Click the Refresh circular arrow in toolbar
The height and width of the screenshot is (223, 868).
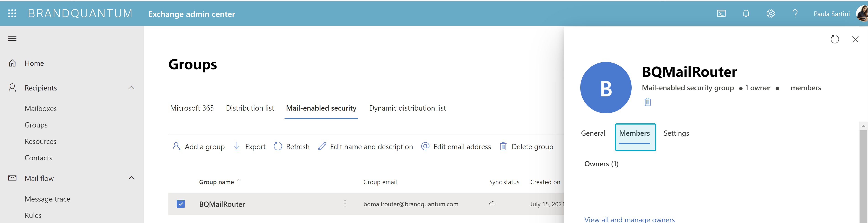[x=278, y=146]
